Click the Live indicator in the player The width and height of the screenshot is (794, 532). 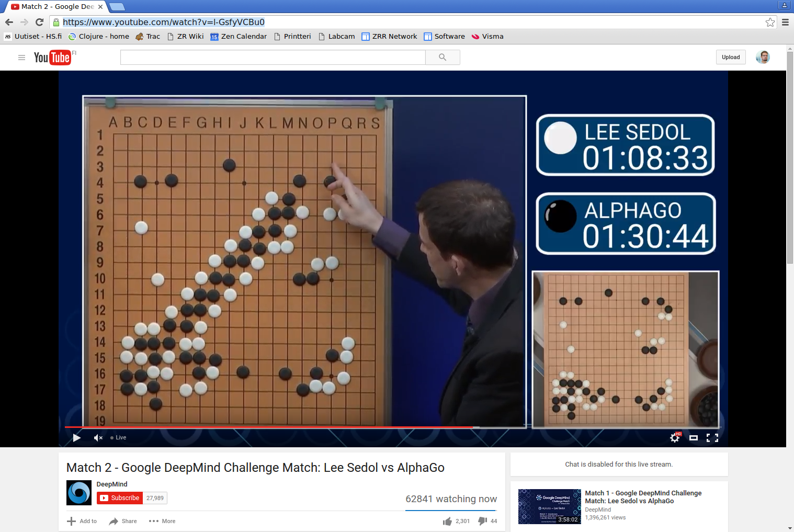[118, 438]
